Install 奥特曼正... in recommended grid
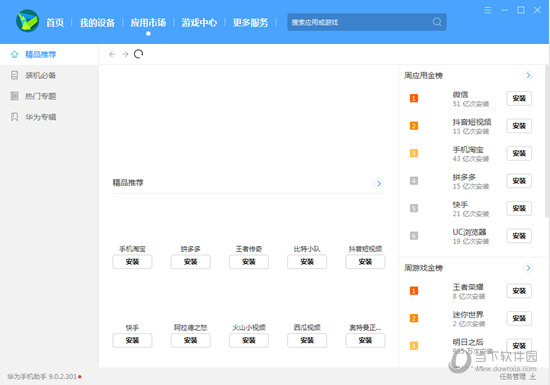Viewport: 550px width, 385px height. (365, 340)
